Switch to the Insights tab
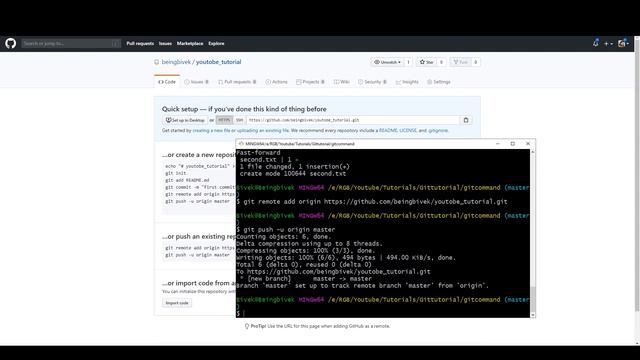Screen dimensions: 640x360 [x=407, y=82]
